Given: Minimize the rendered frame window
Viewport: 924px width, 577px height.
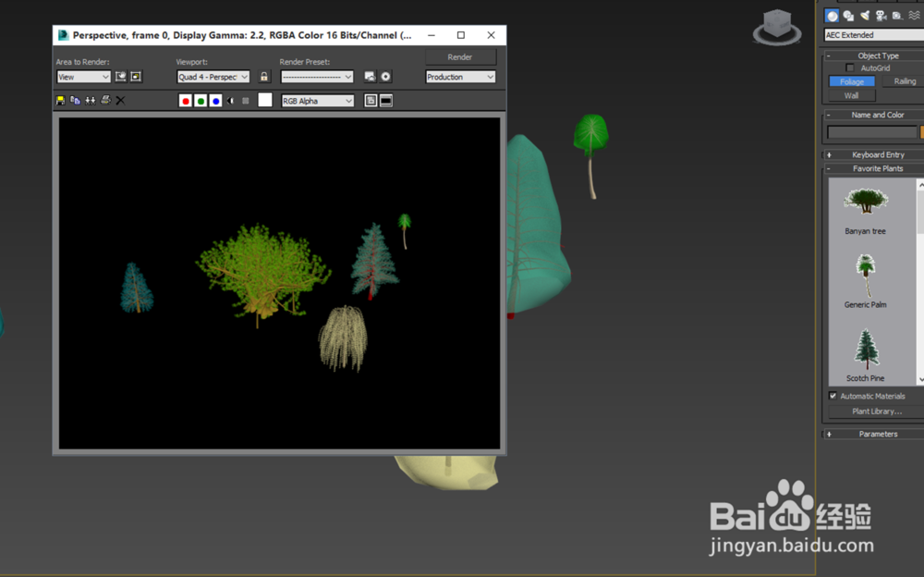Looking at the screenshot, I should 432,35.
